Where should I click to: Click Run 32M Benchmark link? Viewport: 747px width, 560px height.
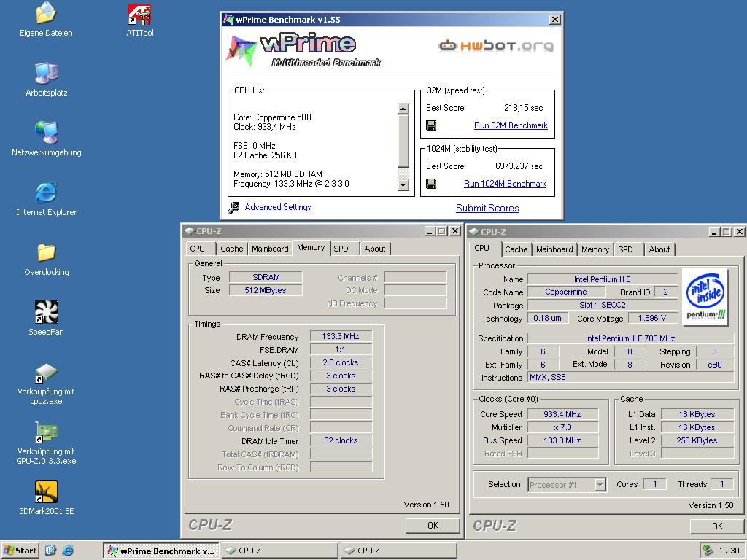click(511, 125)
